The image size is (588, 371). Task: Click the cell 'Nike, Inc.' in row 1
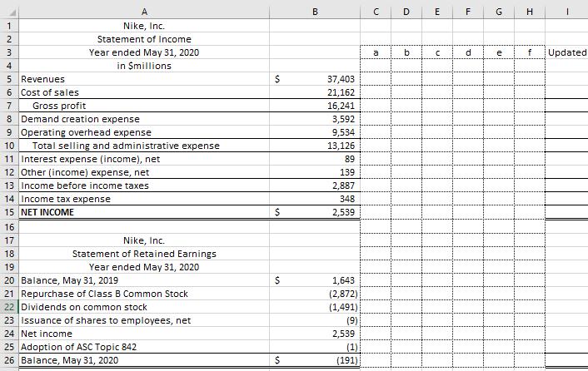tap(144, 26)
